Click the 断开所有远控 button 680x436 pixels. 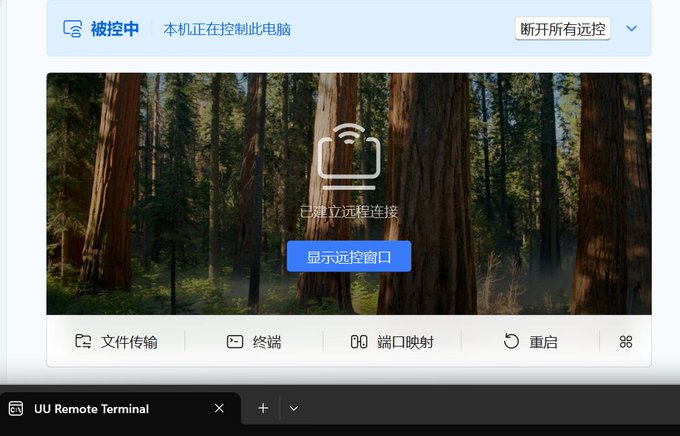click(x=562, y=29)
